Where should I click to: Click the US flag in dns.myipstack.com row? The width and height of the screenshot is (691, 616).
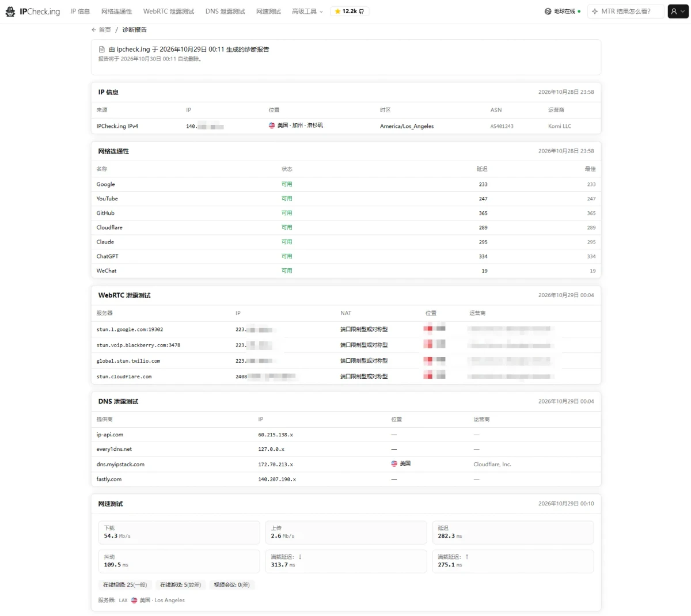point(394,463)
